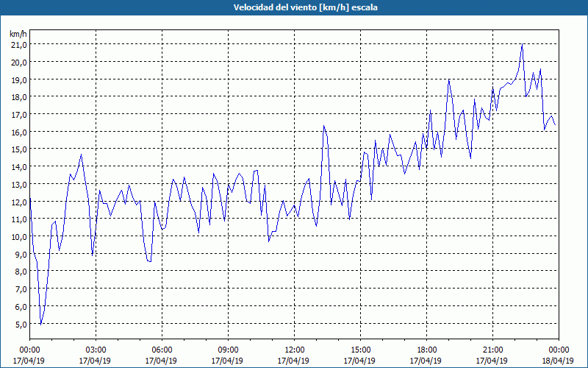The image size is (588, 368).
Task: Click the 12:00 time axis label
Action: point(294,350)
